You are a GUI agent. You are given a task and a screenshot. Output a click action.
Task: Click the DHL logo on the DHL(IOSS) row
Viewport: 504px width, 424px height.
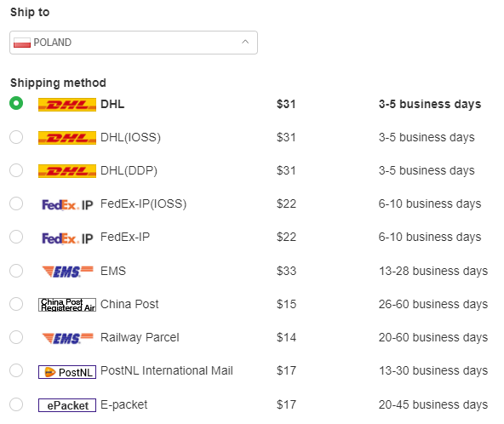tap(67, 138)
